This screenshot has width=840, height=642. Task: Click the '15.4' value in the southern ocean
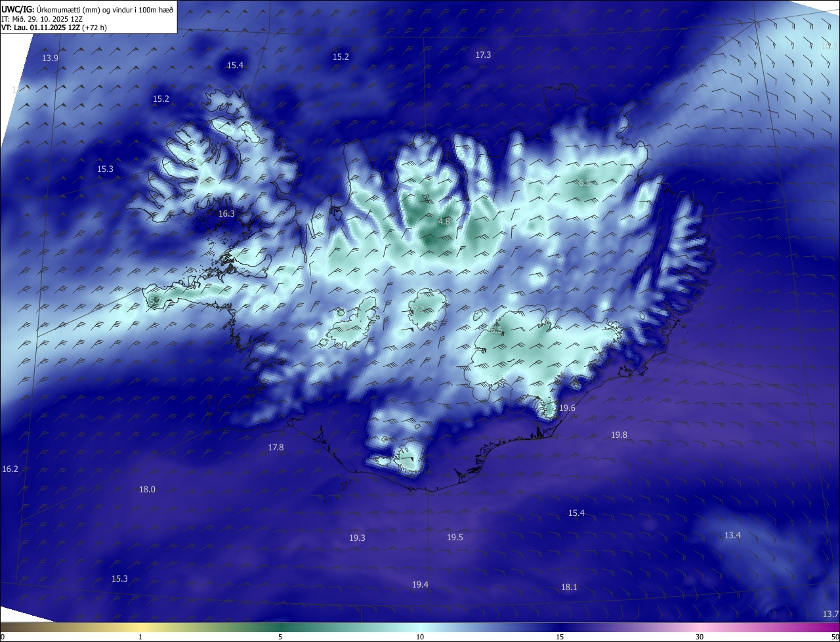pyautogui.click(x=576, y=513)
